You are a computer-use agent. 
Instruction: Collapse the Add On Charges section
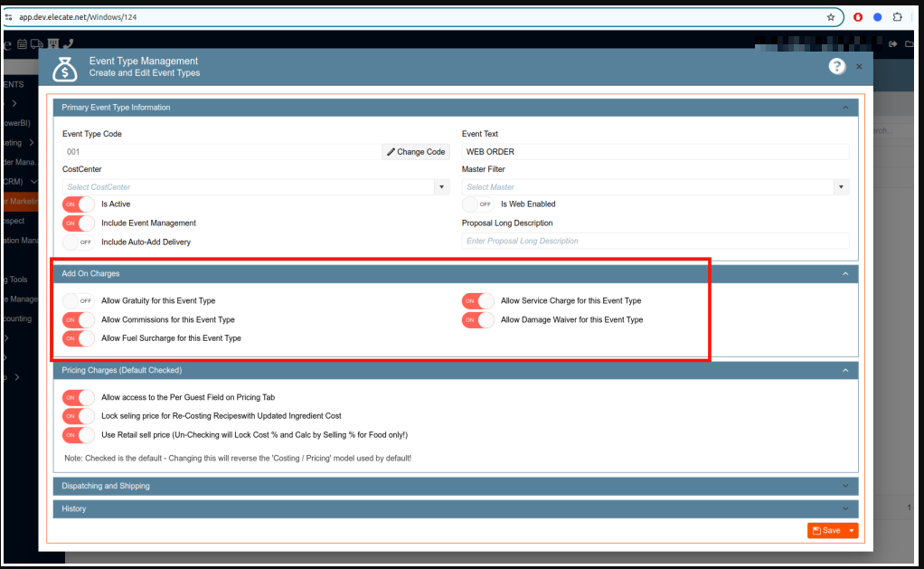tap(844, 273)
